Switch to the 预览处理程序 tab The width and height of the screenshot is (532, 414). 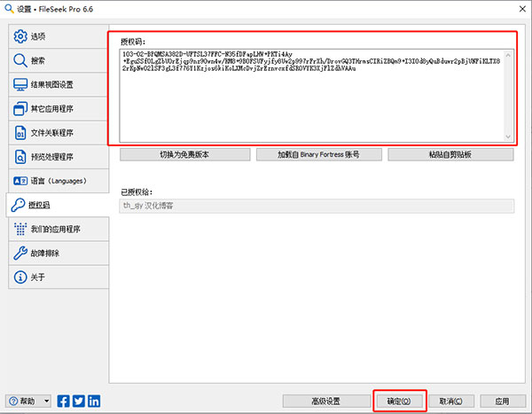click(x=59, y=157)
